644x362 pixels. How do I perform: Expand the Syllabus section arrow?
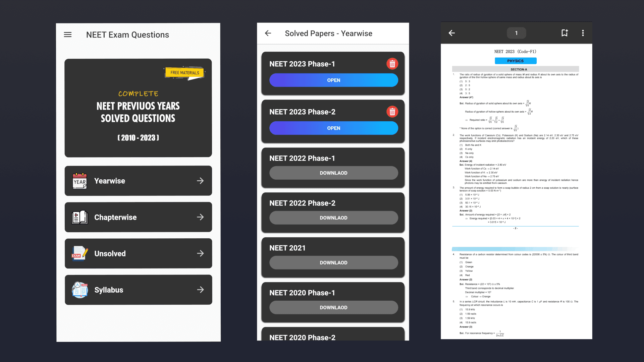(200, 290)
